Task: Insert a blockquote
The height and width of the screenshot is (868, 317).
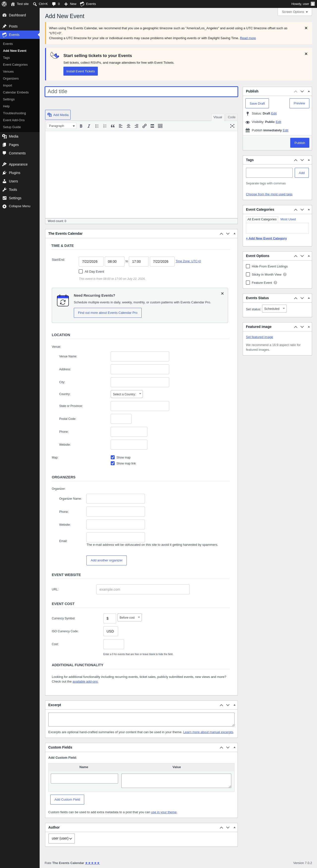Action: [113, 126]
